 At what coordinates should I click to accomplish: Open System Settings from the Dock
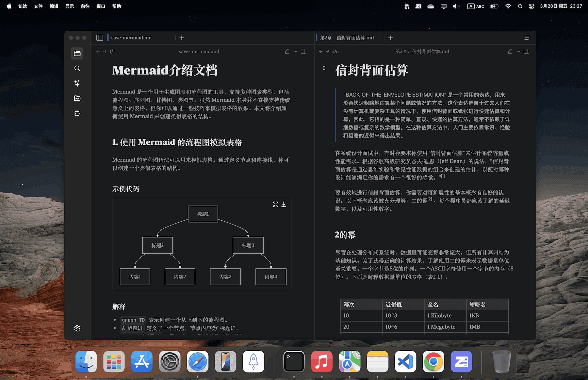170,362
